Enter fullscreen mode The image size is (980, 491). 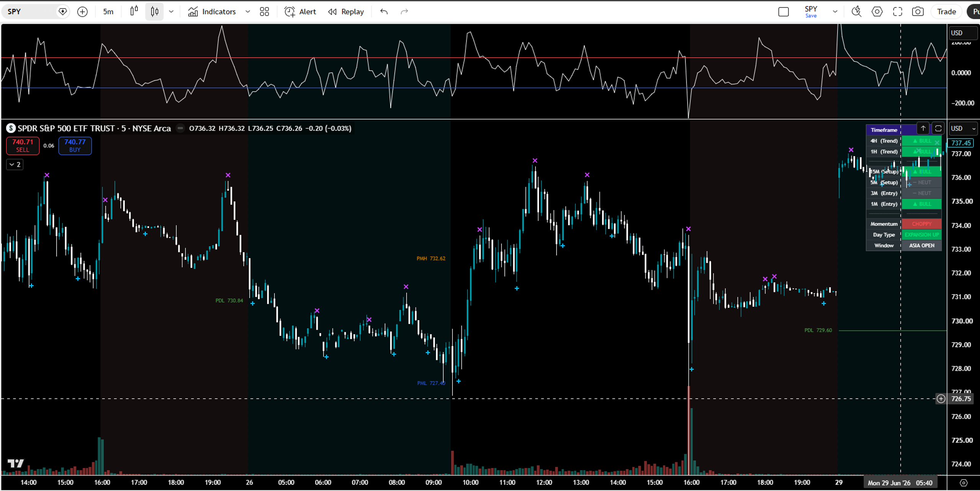(897, 12)
